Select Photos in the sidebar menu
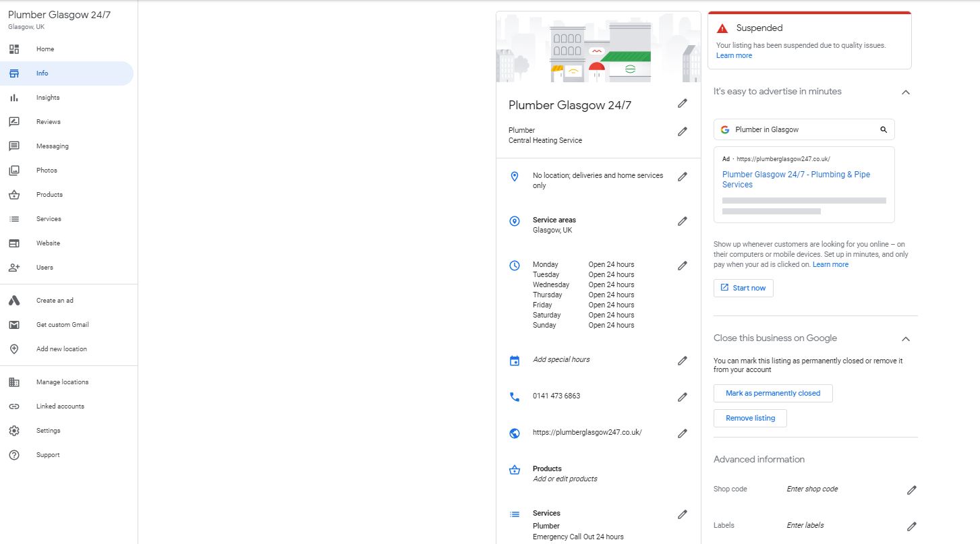Image resolution: width=980 pixels, height=544 pixels. (47, 171)
